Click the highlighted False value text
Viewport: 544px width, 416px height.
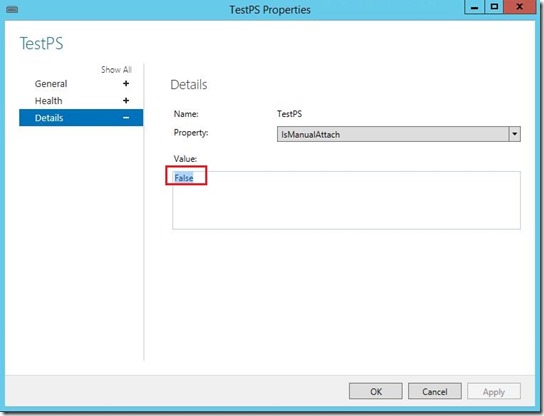pyautogui.click(x=184, y=178)
